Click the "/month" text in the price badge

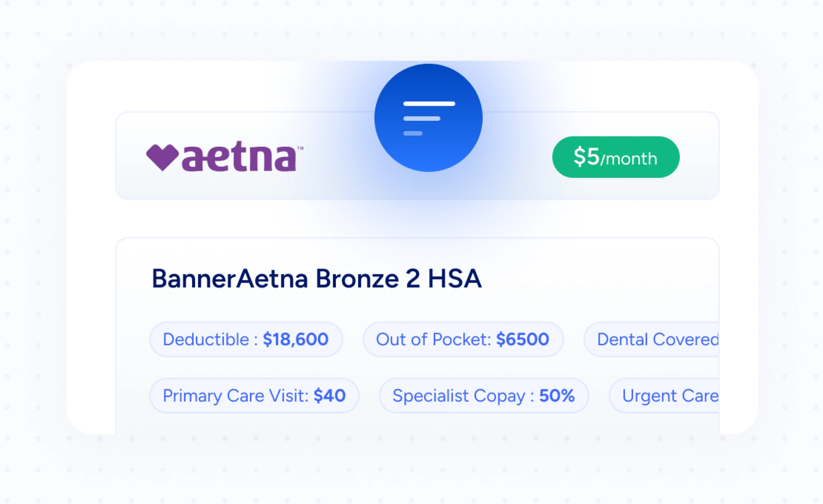click(629, 159)
